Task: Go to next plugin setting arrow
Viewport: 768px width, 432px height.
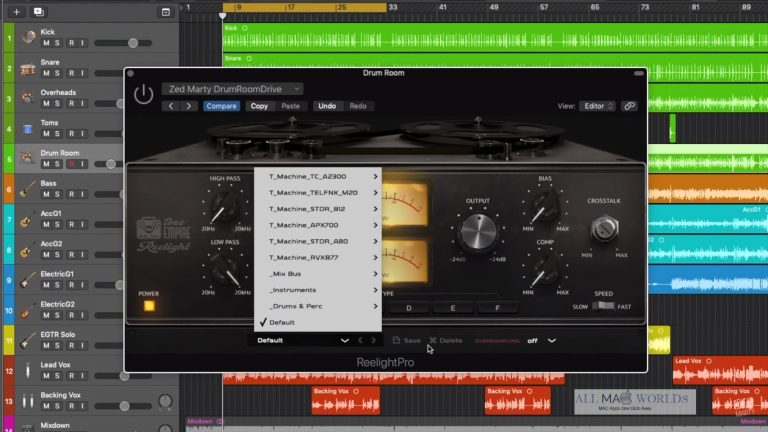Action: click(189, 106)
